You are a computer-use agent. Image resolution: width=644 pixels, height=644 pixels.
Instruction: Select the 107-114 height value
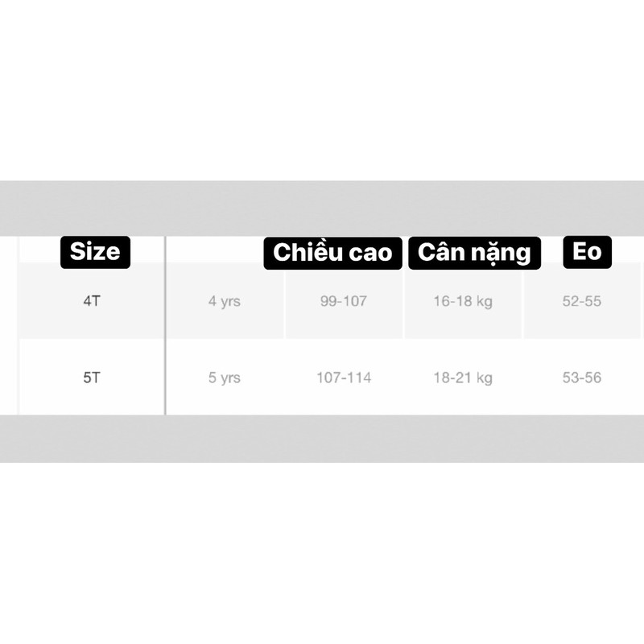pos(343,378)
